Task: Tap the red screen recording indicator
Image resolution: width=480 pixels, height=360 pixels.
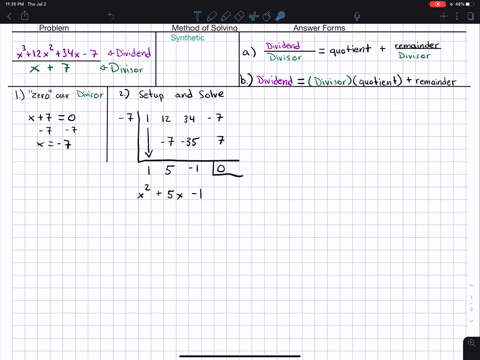Action: (437, 4)
